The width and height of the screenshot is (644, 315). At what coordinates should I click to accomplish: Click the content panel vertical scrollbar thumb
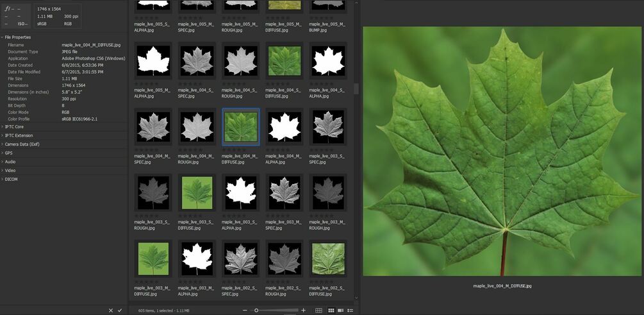click(356, 89)
